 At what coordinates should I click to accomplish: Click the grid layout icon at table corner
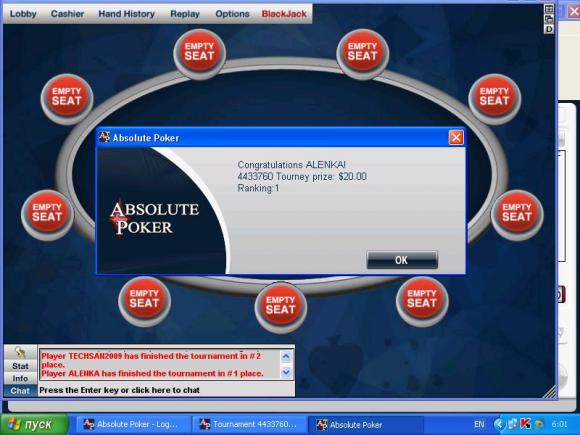(x=549, y=9)
